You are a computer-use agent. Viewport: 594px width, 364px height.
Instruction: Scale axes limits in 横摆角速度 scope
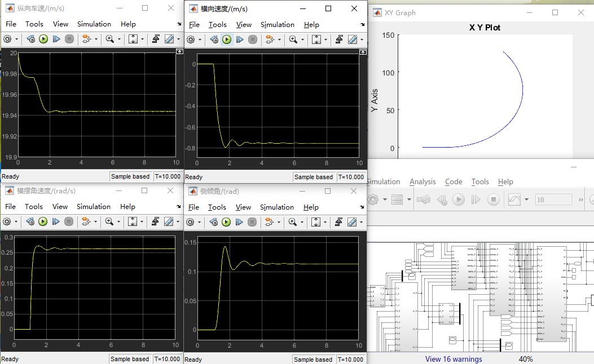(132, 222)
